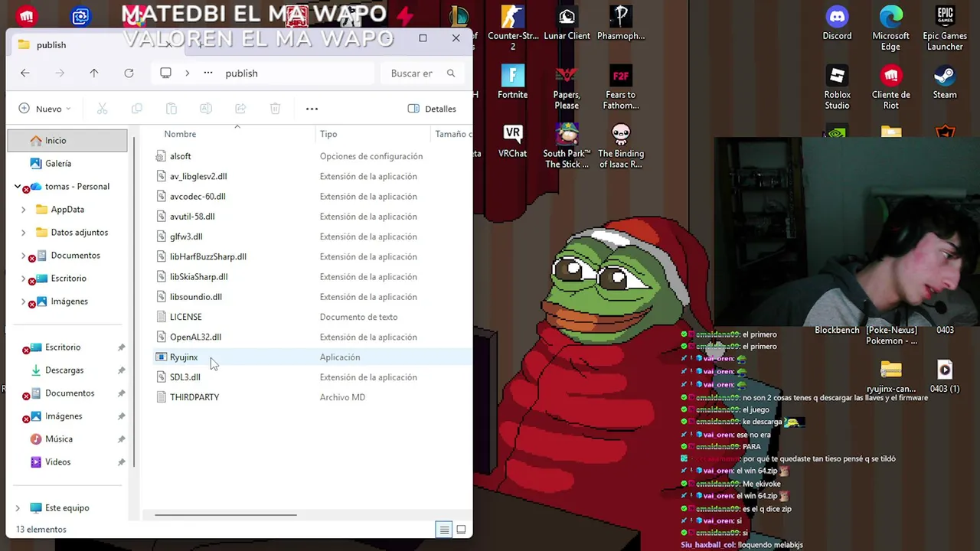Open Phasmophobia desktop icon
The height and width of the screenshot is (551, 980).
click(620, 24)
